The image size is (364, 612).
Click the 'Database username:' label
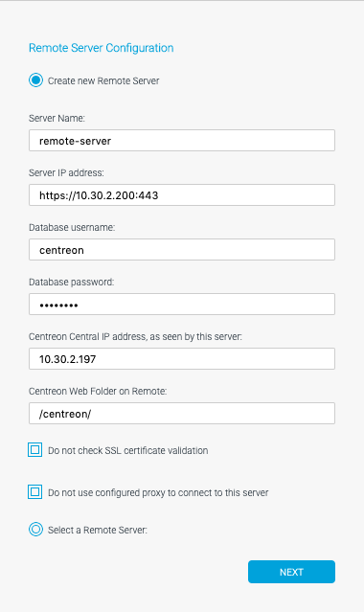point(72,228)
